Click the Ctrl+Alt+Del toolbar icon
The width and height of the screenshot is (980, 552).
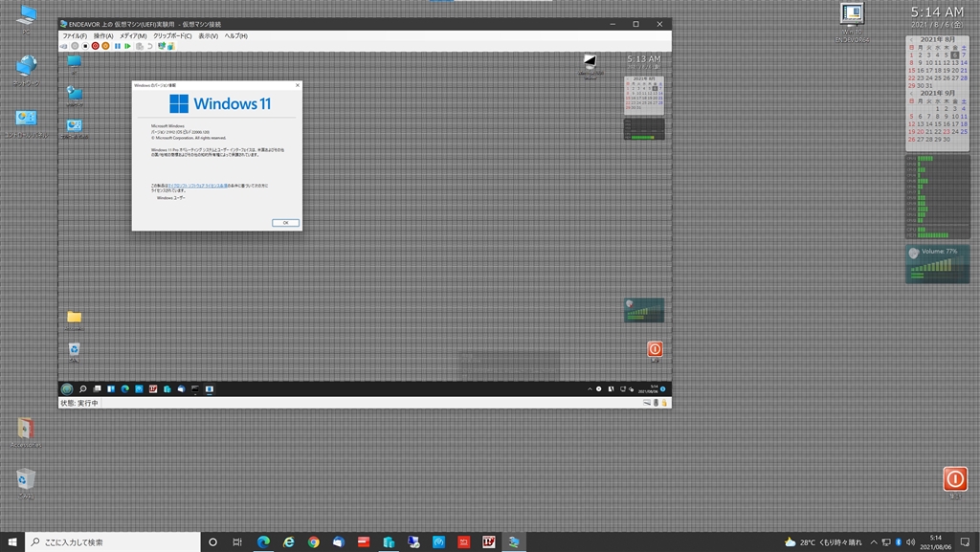[64, 46]
